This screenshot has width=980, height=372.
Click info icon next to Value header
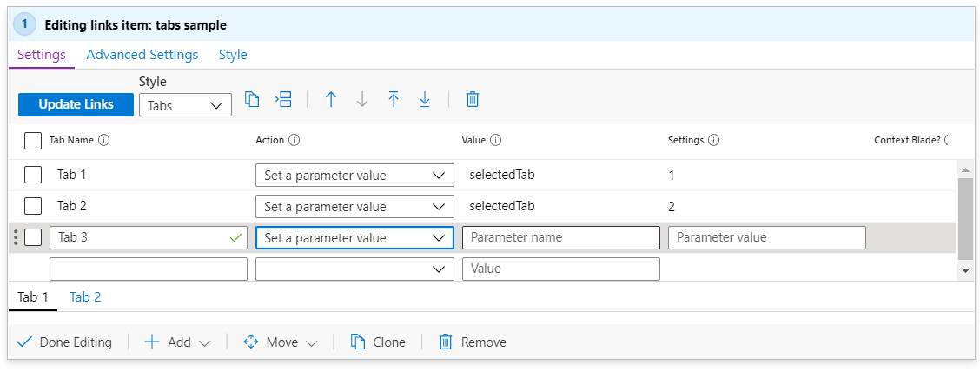[x=495, y=141]
